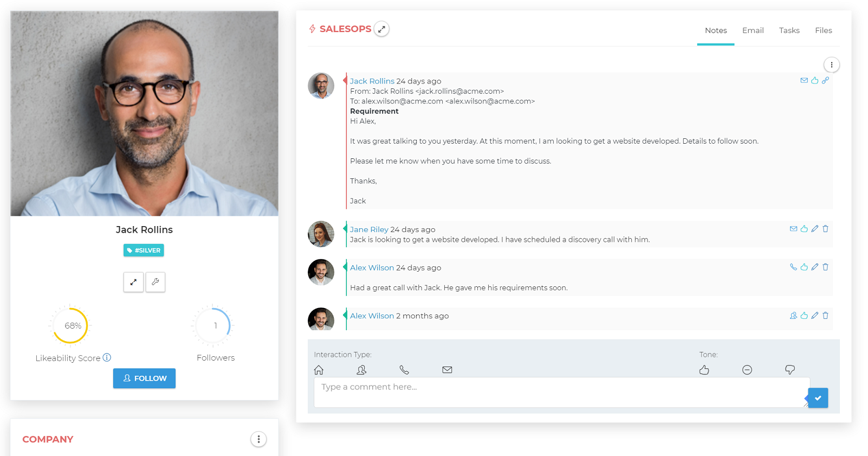This screenshot has width=868, height=456.
Task: Click the #SILVER tag badge
Action: (x=144, y=251)
